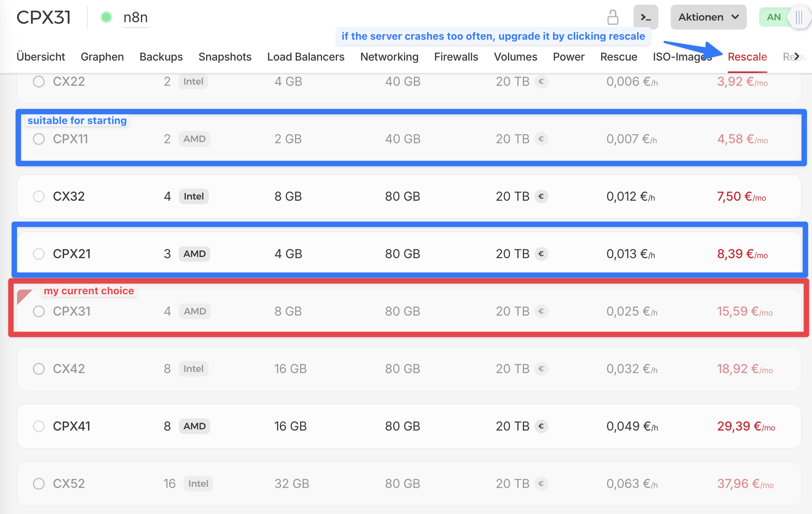Click the lock protection icon
This screenshot has width=812, height=514.
coord(612,17)
